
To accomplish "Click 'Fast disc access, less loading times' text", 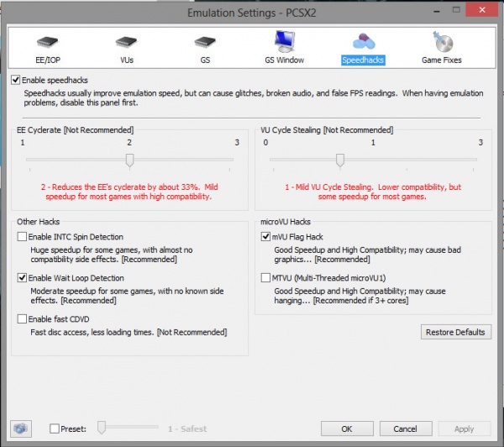I will pos(92,332).
